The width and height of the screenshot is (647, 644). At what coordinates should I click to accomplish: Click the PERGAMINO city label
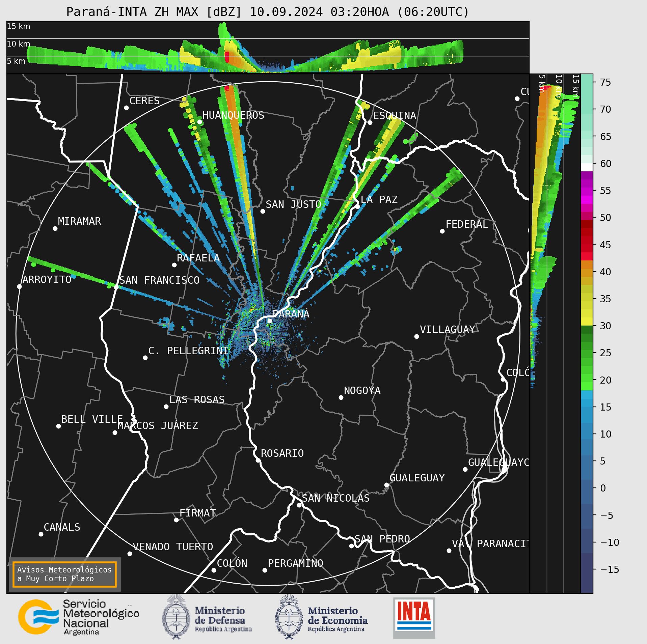[296, 563]
